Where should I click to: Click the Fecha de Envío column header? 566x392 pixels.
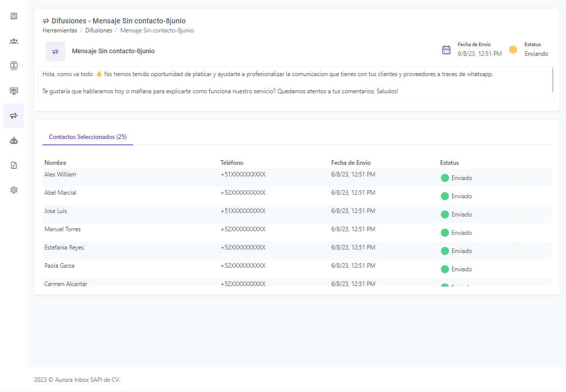tap(351, 163)
